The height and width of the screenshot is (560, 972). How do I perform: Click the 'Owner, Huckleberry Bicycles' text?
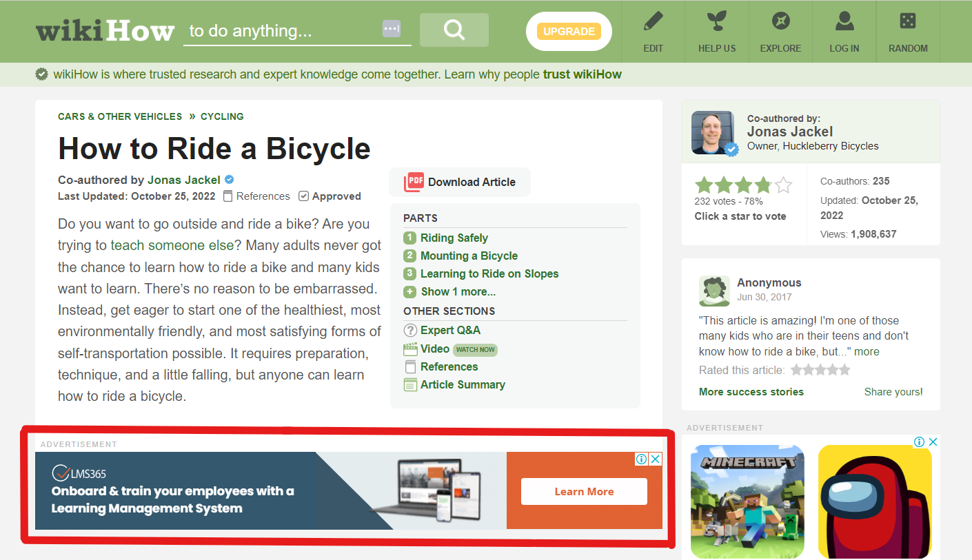click(813, 146)
